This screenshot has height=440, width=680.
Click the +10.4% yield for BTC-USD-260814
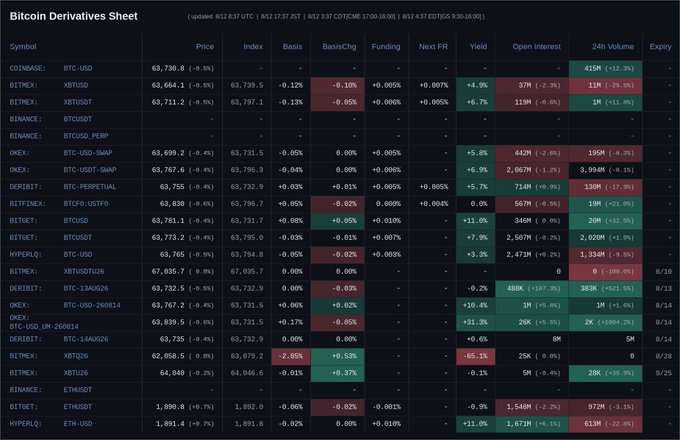(x=475, y=305)
